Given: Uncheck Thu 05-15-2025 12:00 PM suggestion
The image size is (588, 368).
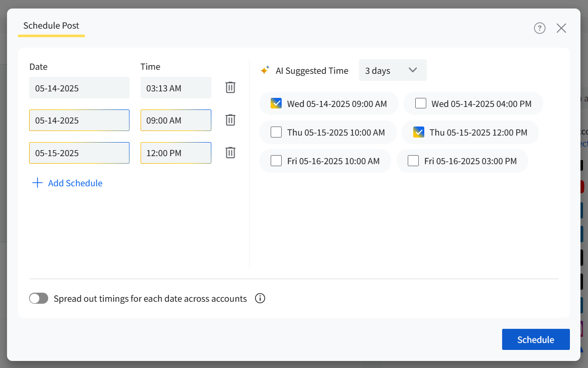Looking at the screenshot, I should [419, 132].
